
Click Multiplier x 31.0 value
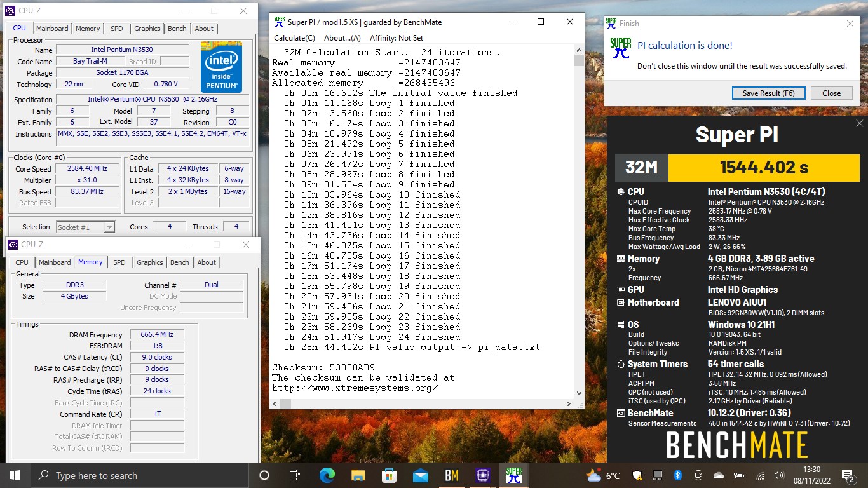pos(87,180)
